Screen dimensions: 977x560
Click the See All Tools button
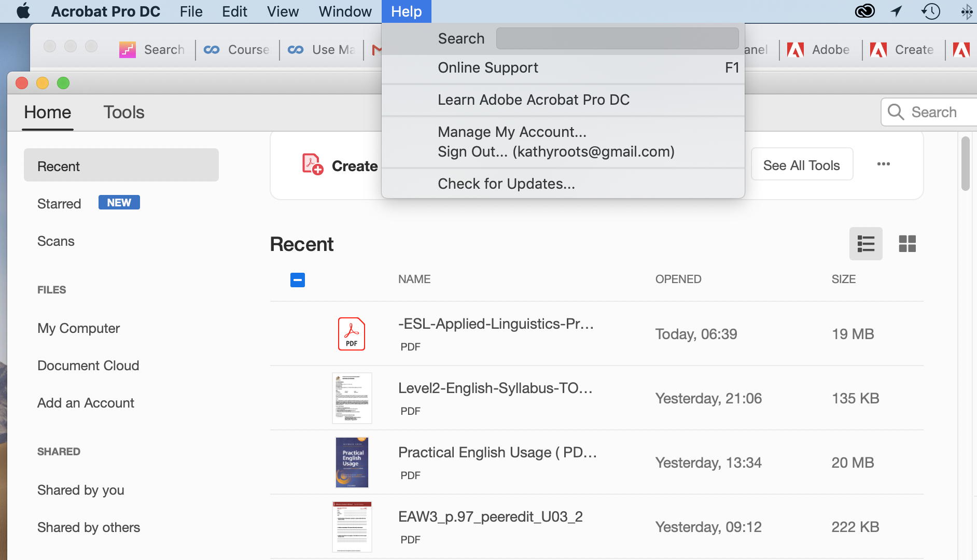point(801,164)
